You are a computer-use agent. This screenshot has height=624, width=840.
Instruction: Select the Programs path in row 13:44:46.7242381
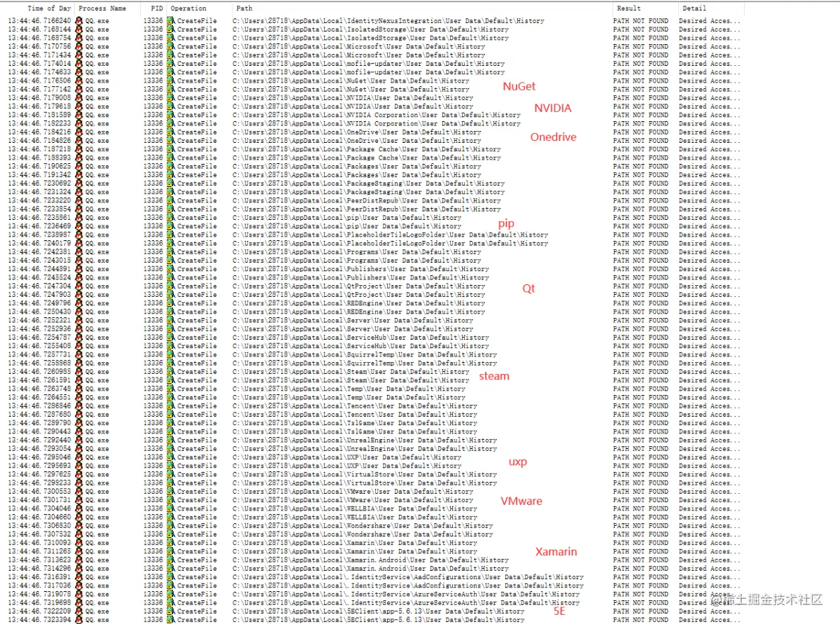357,252
